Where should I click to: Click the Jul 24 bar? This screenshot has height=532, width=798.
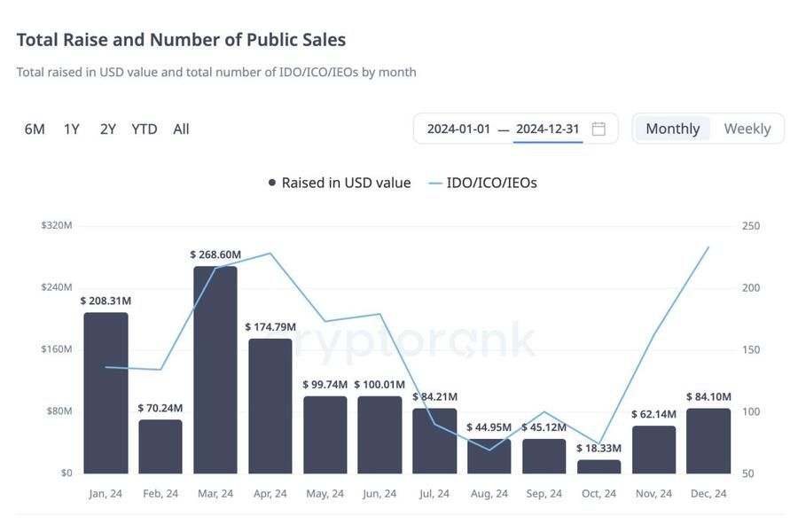pyautogui.click(x=434, y=441)
